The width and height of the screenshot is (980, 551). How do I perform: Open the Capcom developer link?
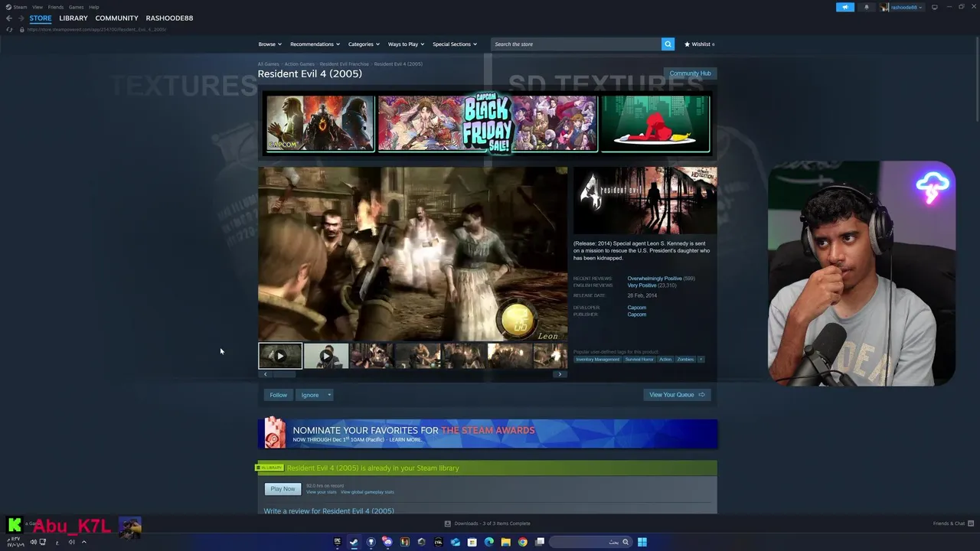pos(637,308)
